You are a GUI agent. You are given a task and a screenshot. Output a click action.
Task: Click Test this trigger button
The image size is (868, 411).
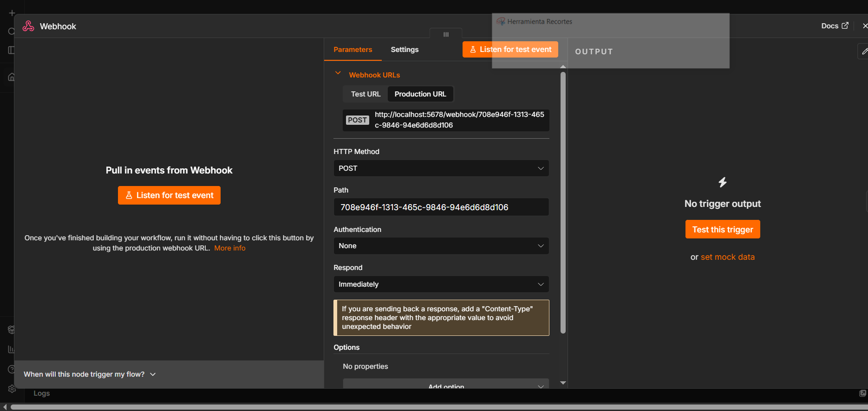[723, 229]
